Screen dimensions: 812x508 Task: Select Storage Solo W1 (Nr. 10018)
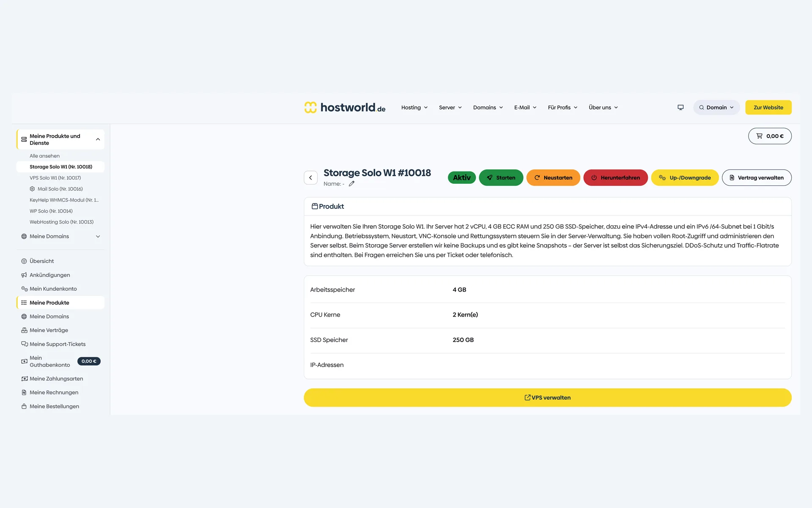click(60, 167)
